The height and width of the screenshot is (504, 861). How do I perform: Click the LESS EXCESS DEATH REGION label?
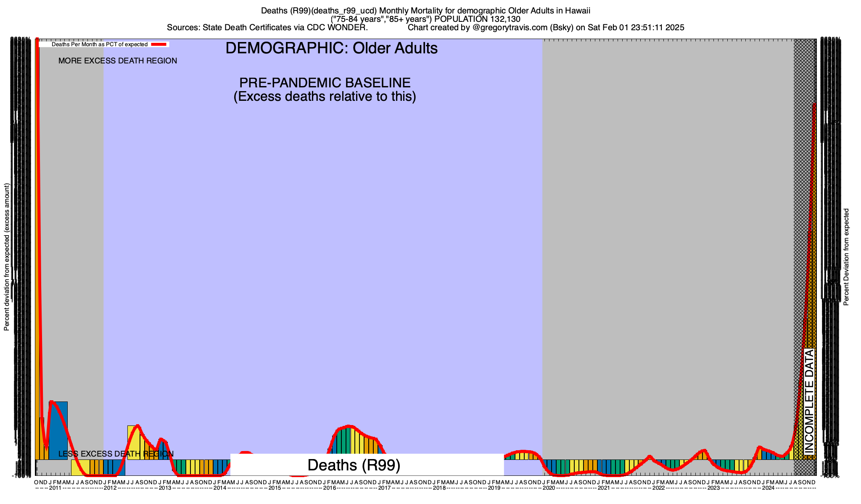[116, 454]
